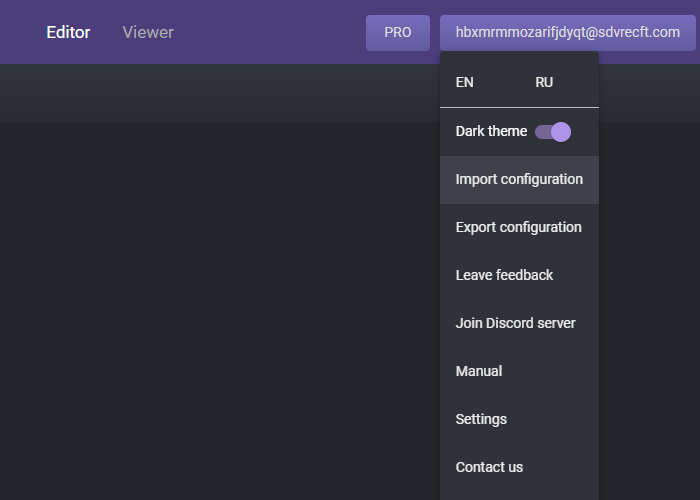Turn off the Dark theme switch

coord(553,132)
